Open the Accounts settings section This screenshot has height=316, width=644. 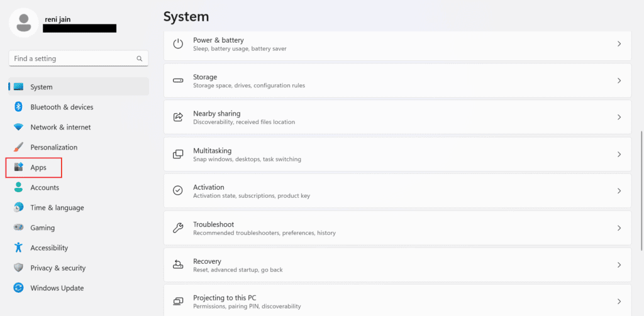click(x=45, y=187)
